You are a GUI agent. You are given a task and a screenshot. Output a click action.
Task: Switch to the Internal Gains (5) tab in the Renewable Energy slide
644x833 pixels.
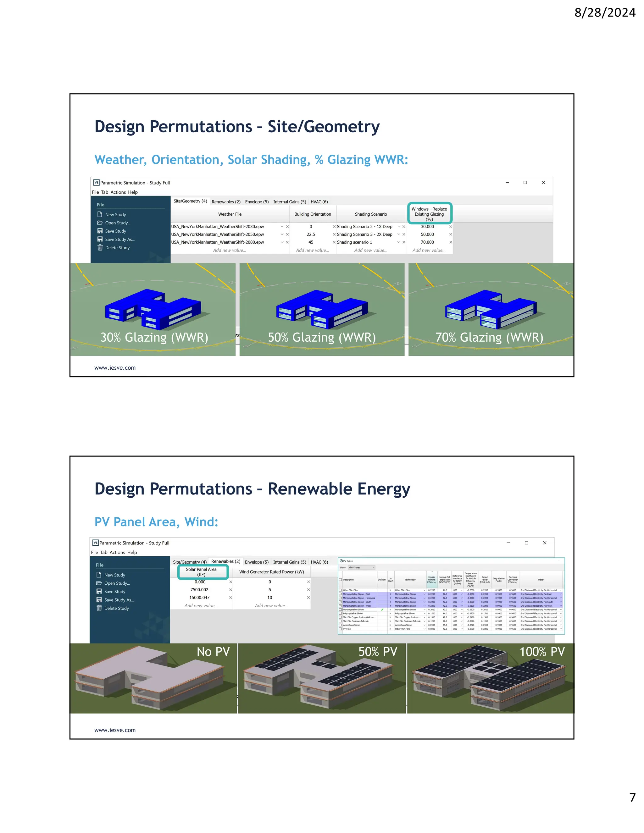coord(290,562)
